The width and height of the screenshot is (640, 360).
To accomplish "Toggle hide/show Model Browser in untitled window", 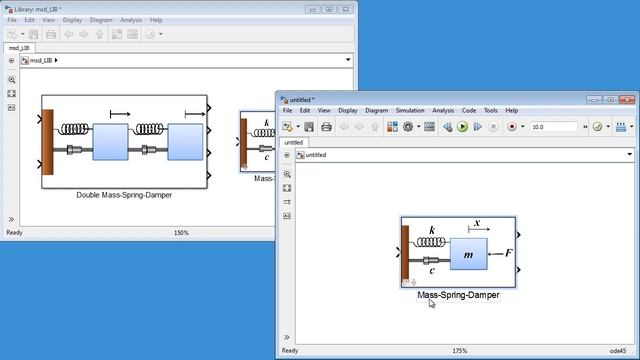I will pyautogui.click(x=287, y=155).
